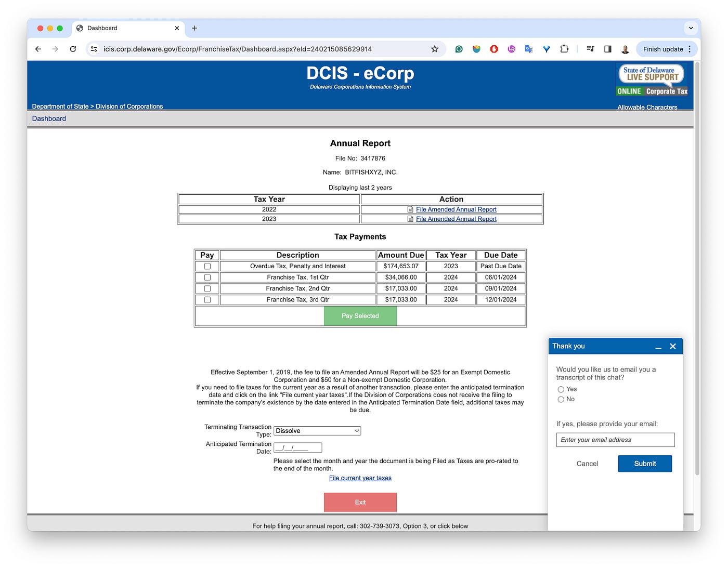Toggle the browser side panel icon
This screenshot has height=567, width=728.
tap(607, 49)
